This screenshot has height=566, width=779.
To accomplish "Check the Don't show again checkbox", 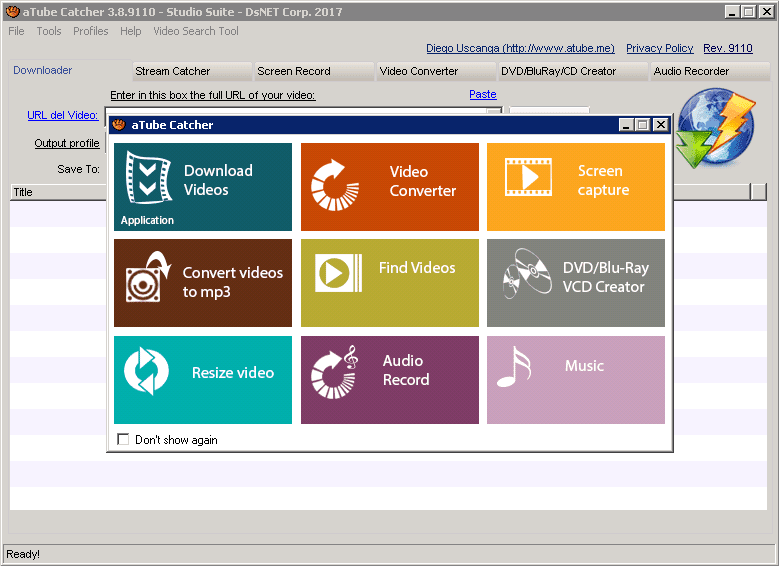I will tap(123, 439).
